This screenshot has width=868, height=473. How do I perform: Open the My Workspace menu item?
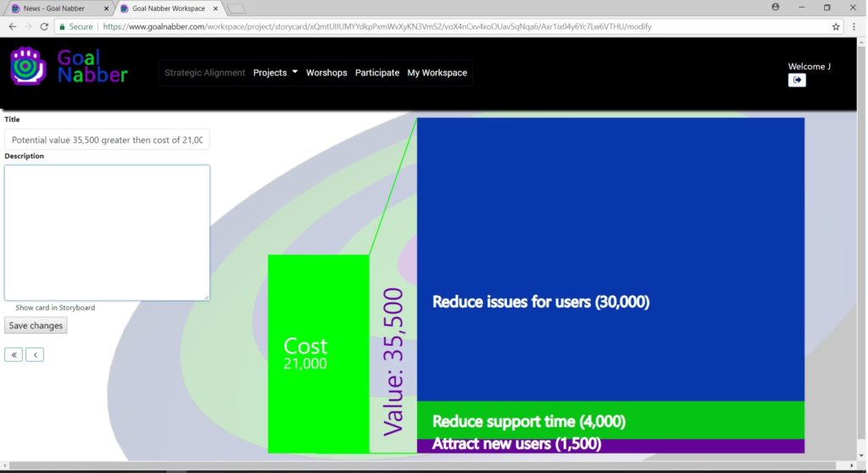click(437, 73)
